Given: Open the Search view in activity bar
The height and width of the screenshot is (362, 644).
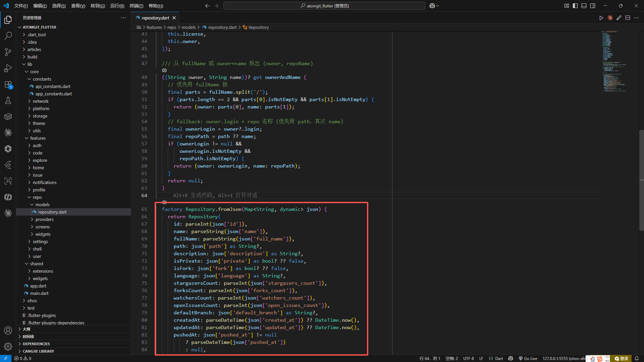Looking at the screenshot, I should (8, 36).
